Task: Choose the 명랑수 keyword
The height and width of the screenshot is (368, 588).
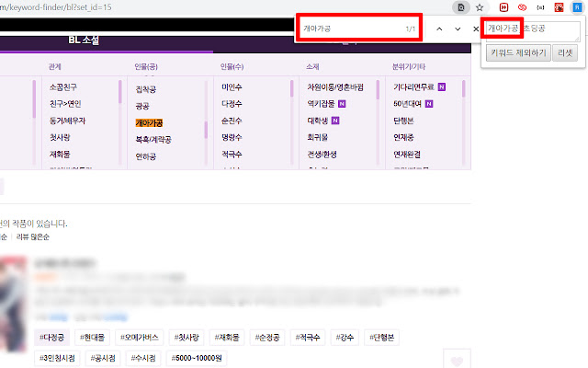Action: pyautogui.click(x=232, y=137)
